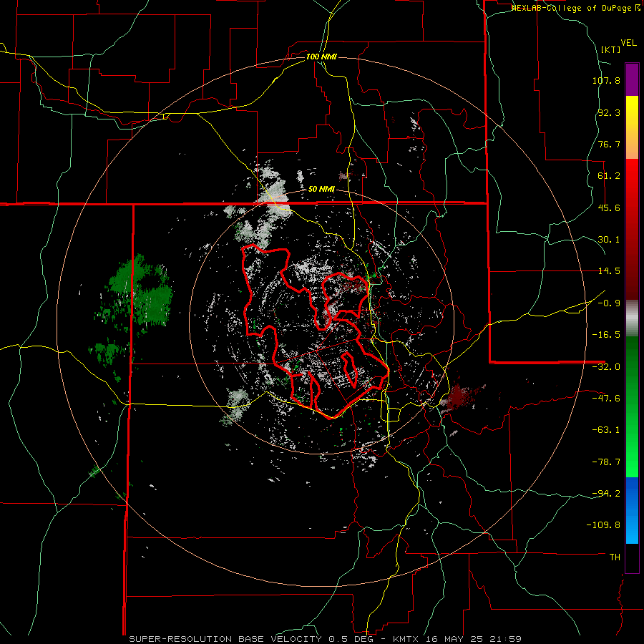Image resolution: width=644 pixels, height=644 pixels.
Task: Click the Super-Resolution Base Velocity caption
Action: [x=326, y=639]
